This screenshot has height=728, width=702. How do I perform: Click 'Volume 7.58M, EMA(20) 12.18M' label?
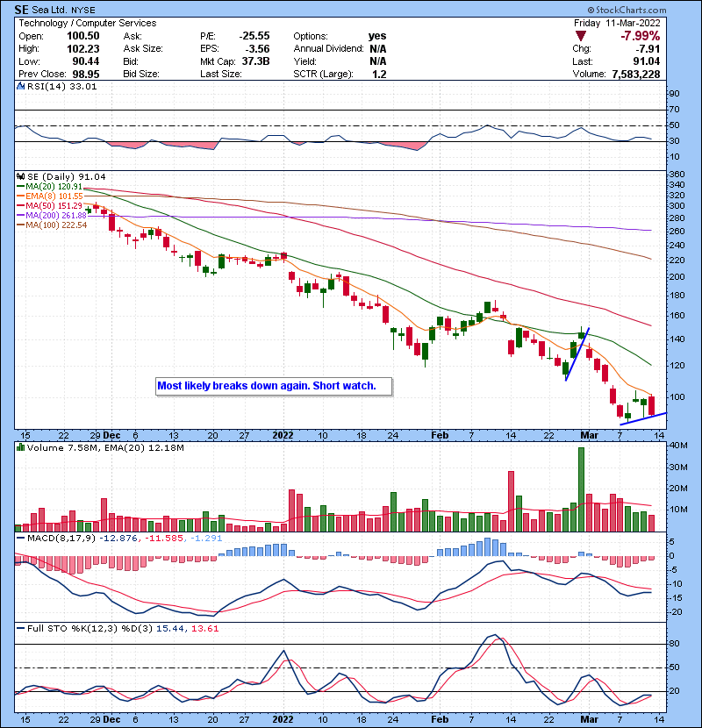coord(105,447)
